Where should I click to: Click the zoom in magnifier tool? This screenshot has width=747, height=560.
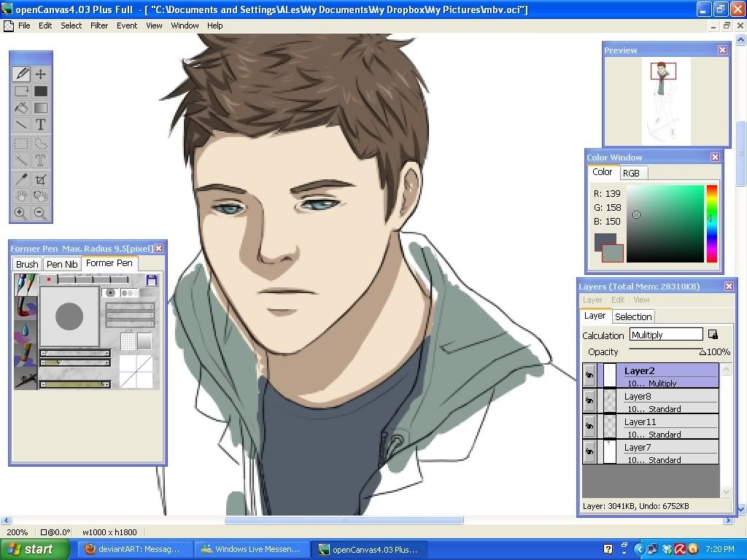(x=21, y=214)
